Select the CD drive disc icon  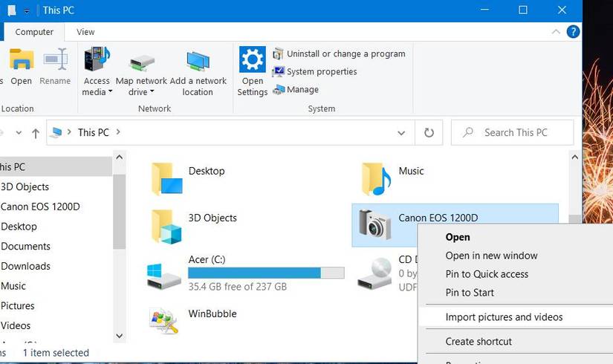375,273
